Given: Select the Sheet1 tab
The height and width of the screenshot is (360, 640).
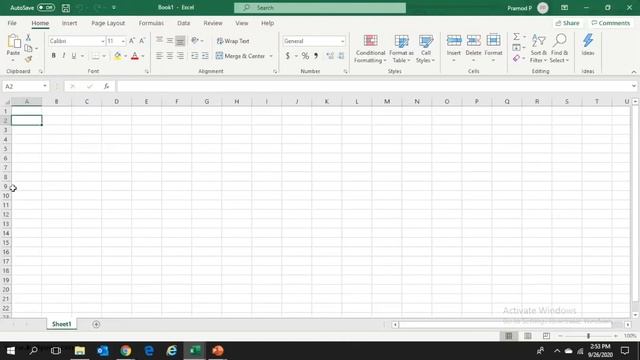Looking at the screenshot, I should click(62, 324).
